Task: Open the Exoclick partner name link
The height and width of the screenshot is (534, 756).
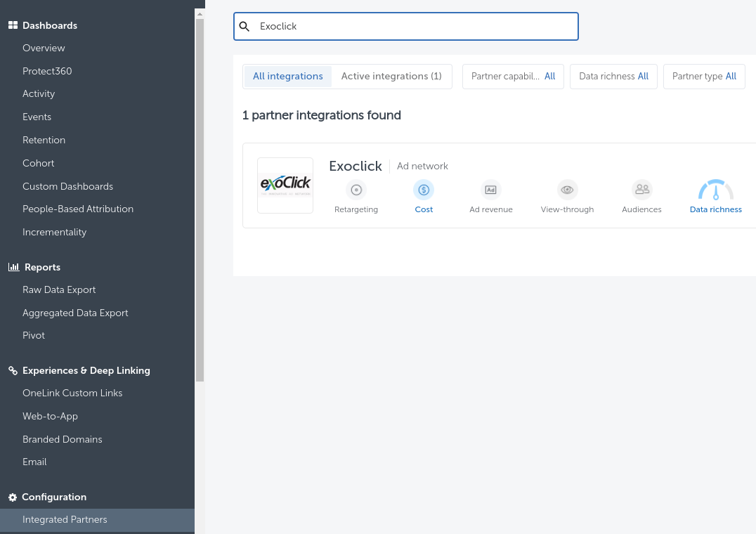Action: click(356, 167)
